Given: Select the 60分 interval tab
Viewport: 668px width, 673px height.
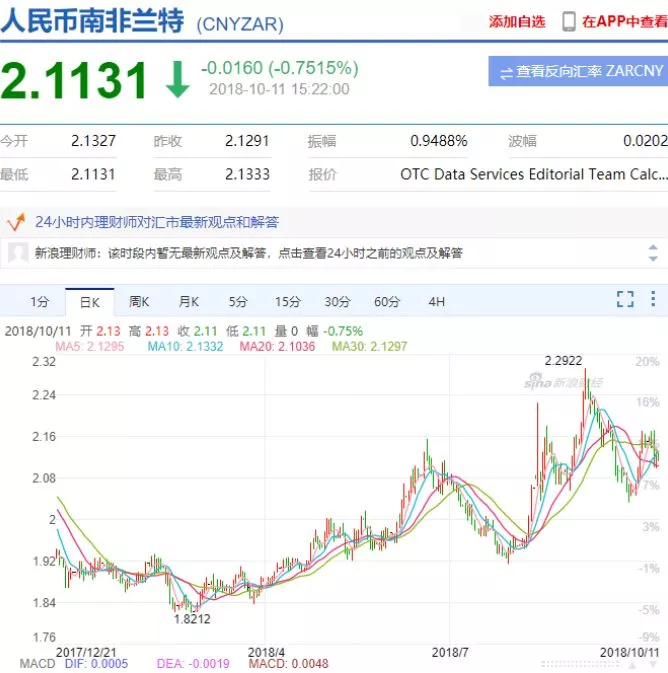Looking at the screenshot, I should click(x=387, y=301).
